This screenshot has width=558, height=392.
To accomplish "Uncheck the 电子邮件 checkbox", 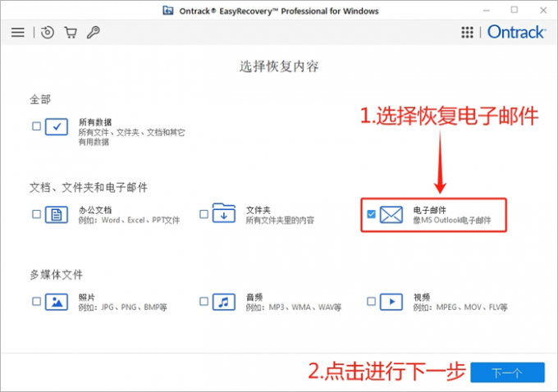I will pyautogui.click(x=371, y=214).
